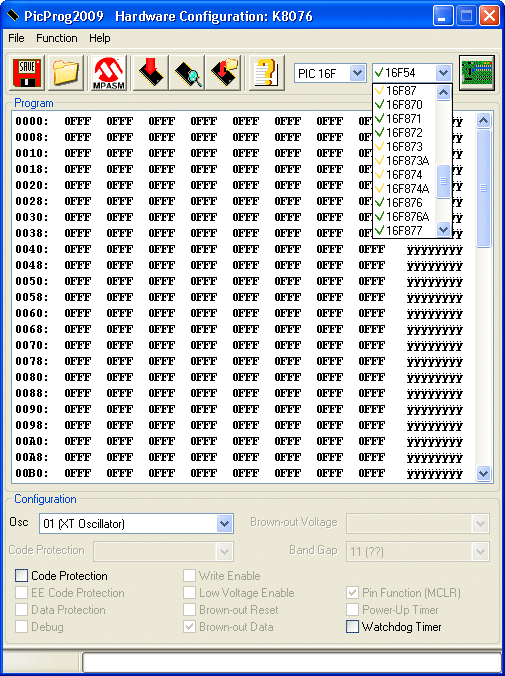The width and height of the screenshot is (505, 676).
Task: Close the PicProg2009 window
Action: pyautogui.click(x=489, y=16)
